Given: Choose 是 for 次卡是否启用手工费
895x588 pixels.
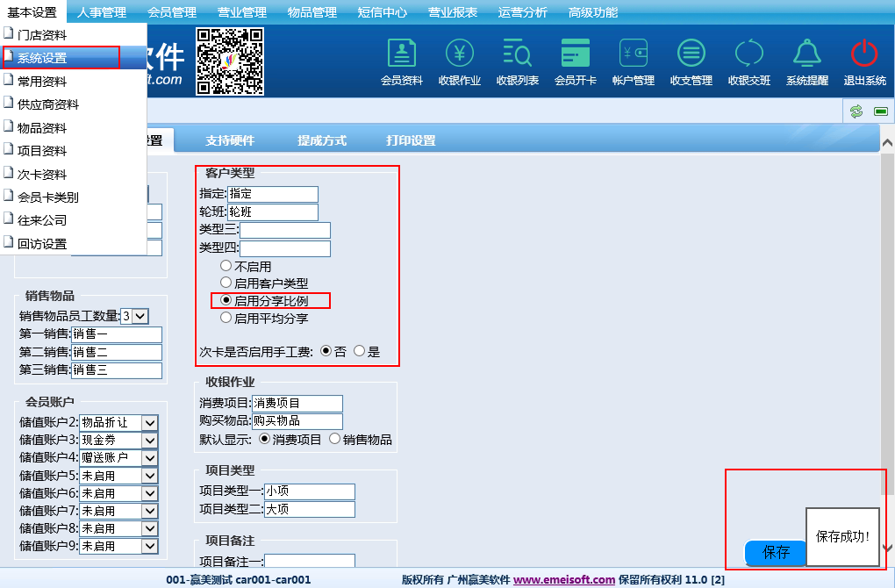Looking at the screenshot, I should 359,351.
